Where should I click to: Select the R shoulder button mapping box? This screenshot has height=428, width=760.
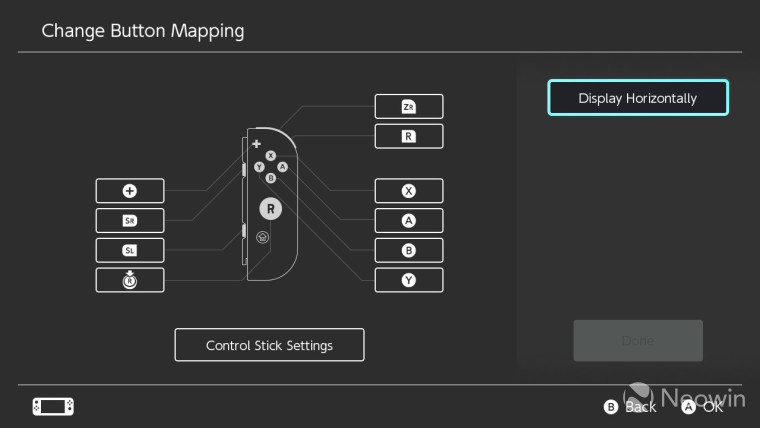[409, 136]
